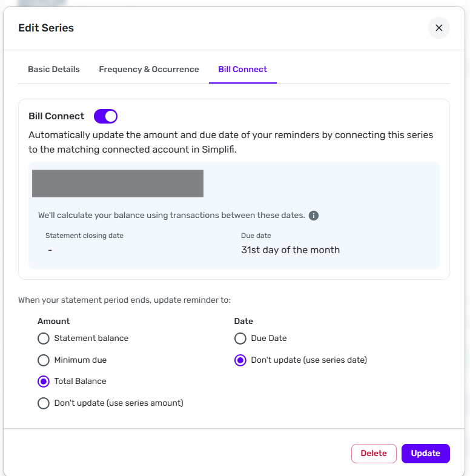470x476 pixels.
Task: Pick Don't update (use series amount)
Action: click(44, 403)
